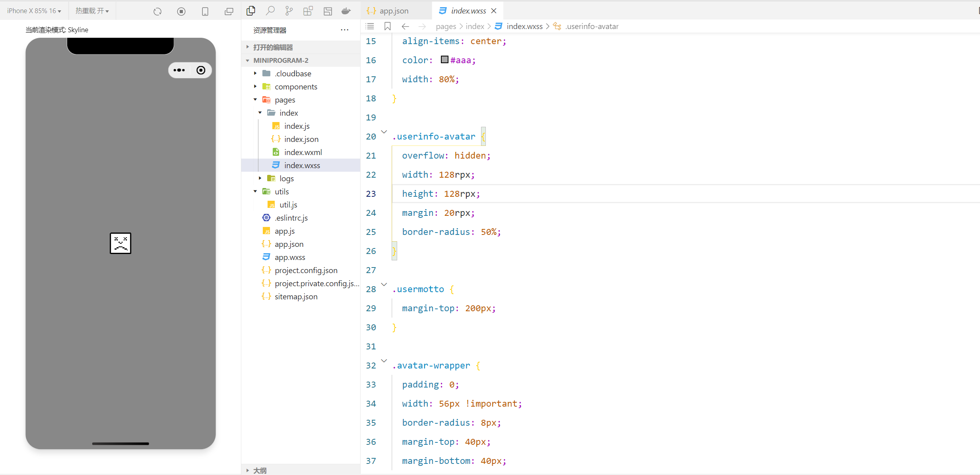Click the index breadcrumb segment
Viewport: 980px width, 475px height.
[x=475, y=26]
